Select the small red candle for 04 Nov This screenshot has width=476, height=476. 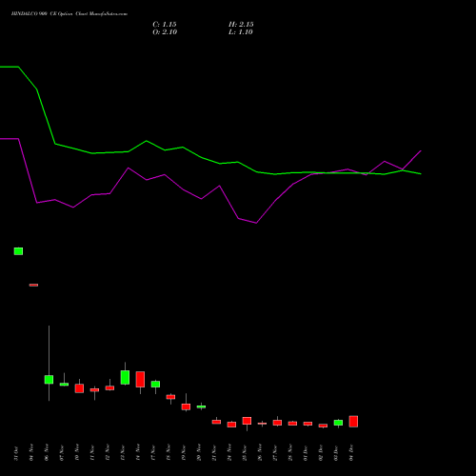click(33, 285)
